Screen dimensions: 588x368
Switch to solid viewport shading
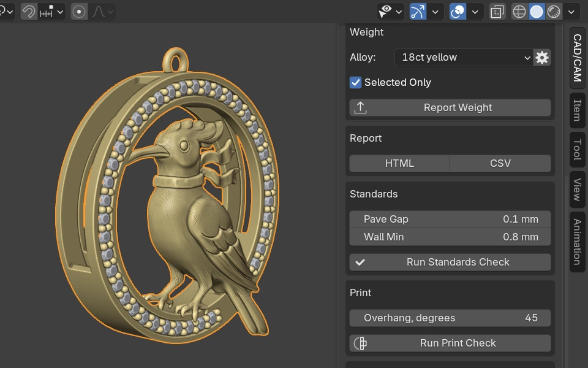(537, 12)
